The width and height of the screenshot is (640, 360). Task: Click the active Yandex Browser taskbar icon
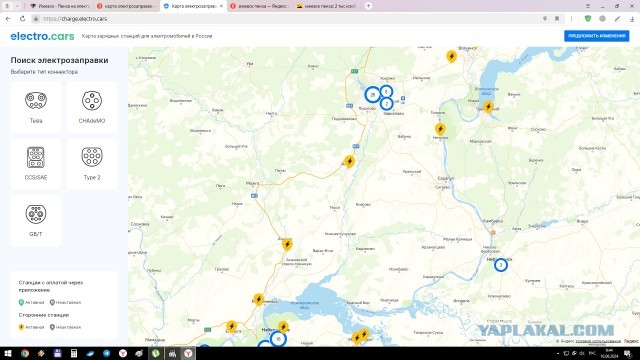pyautogui.click(x=188, y=353)
